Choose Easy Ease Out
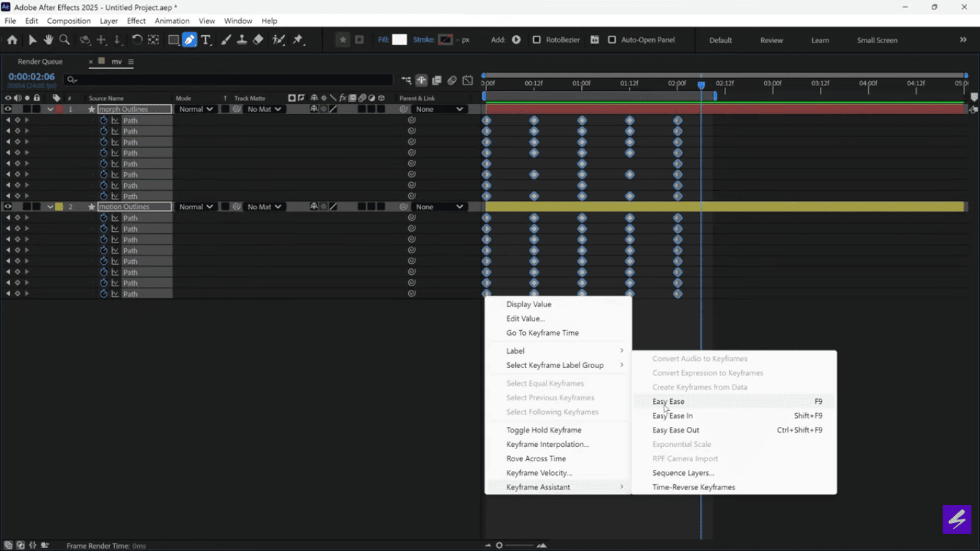The height and width of the screenshot is (551, 980). click(x=734, y=430)
